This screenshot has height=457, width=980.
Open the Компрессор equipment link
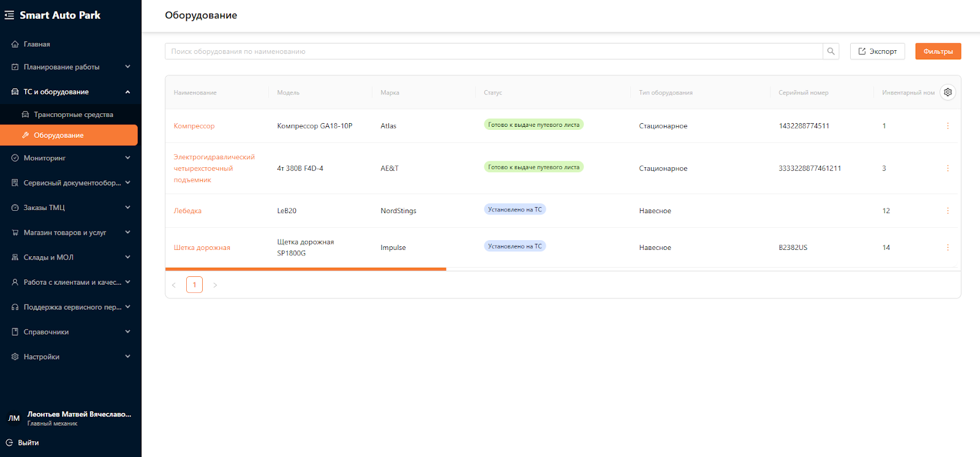point(194,126)
